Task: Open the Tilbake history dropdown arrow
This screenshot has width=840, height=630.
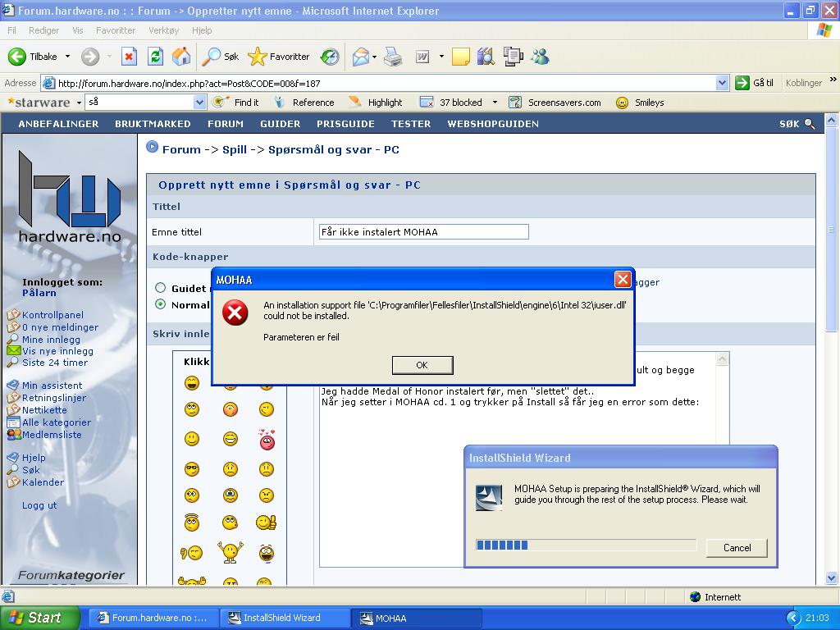Action: click(67, 57)
